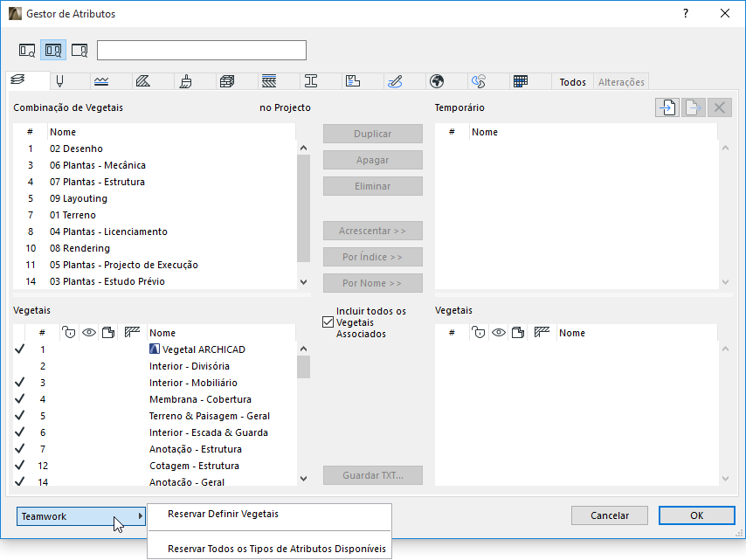This screenshot has width=746, height=560.
Task: Switch to the Alterações tab
Action: coord(621,82)
